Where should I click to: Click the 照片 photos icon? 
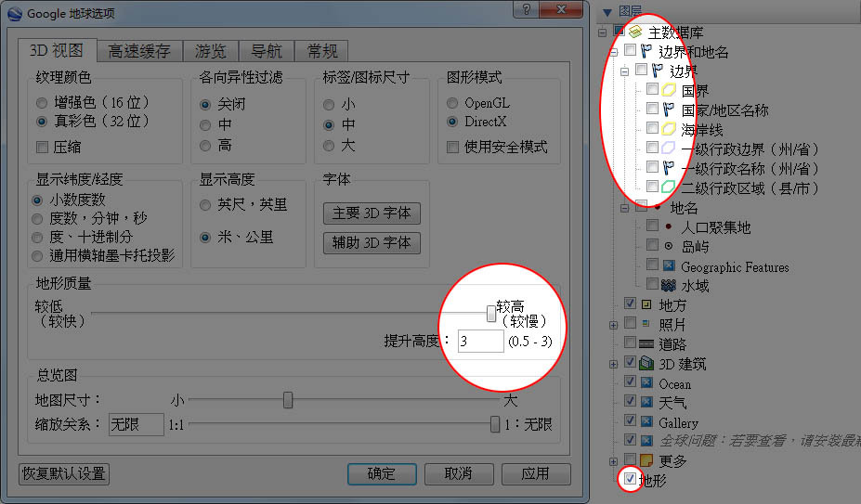coord(646,324)
